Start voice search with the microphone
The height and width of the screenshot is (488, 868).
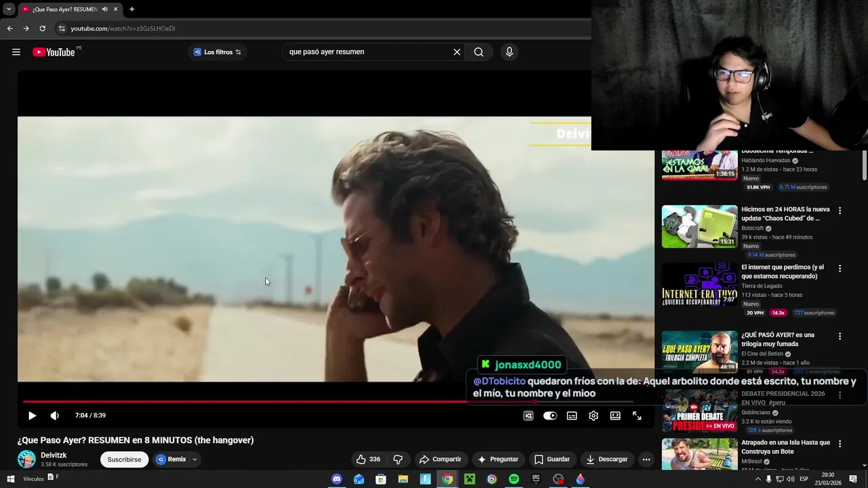509,52
